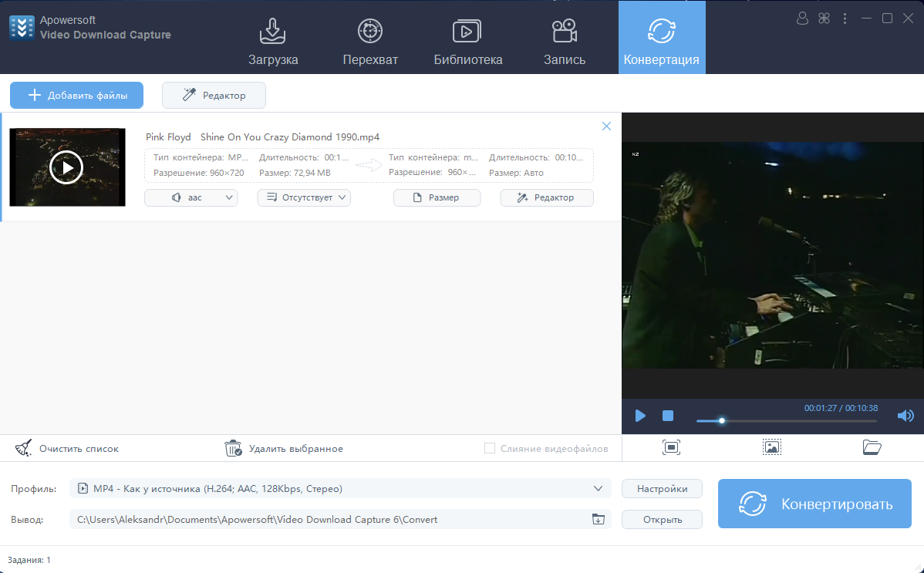Clear the list with broom icon

point(24,448)
